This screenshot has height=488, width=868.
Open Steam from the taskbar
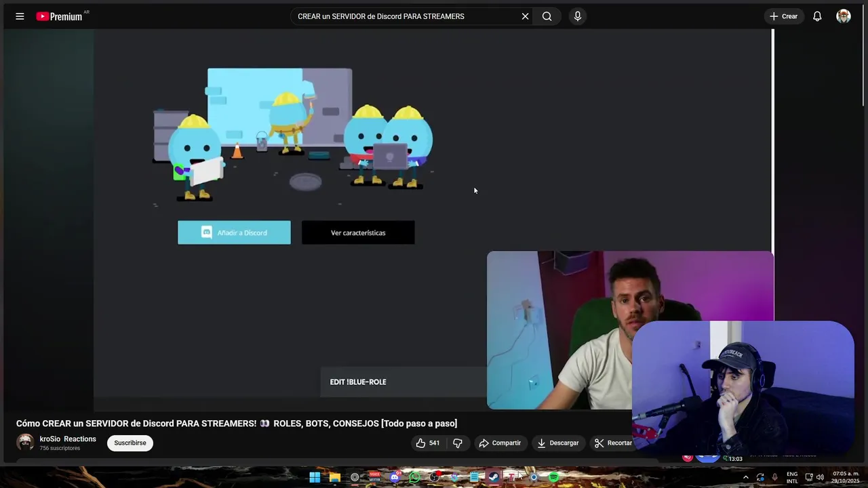click(494, 477)
